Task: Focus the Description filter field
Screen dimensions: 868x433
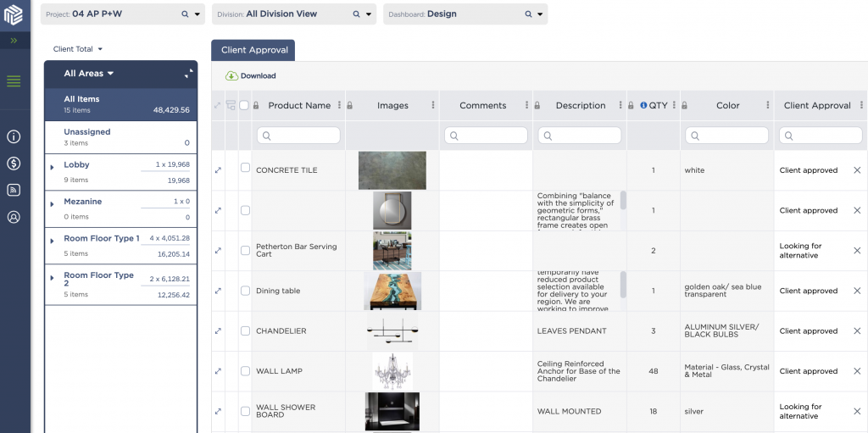Action: tap(580, 136)
